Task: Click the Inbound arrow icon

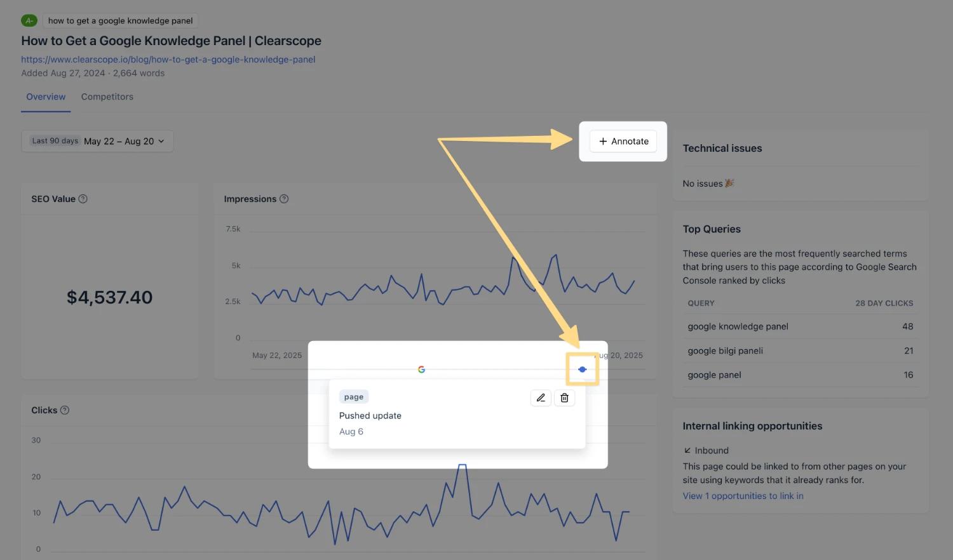Action: point(687,450)
